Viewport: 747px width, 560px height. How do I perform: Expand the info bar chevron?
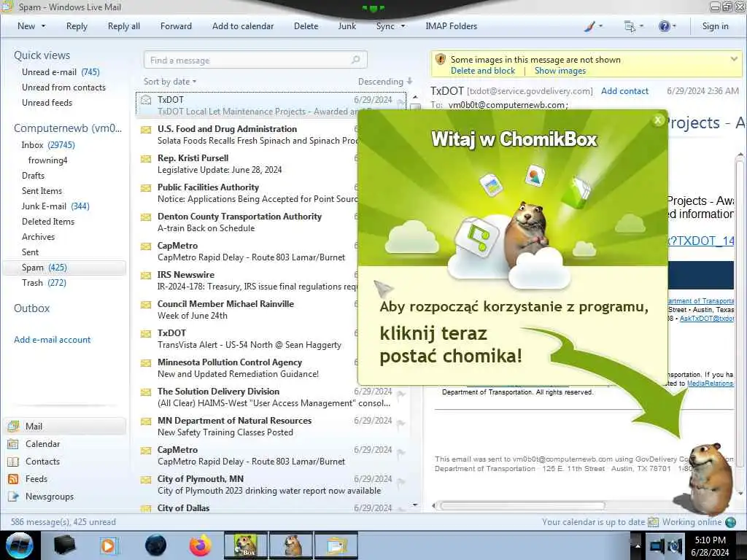pos(734,58)
